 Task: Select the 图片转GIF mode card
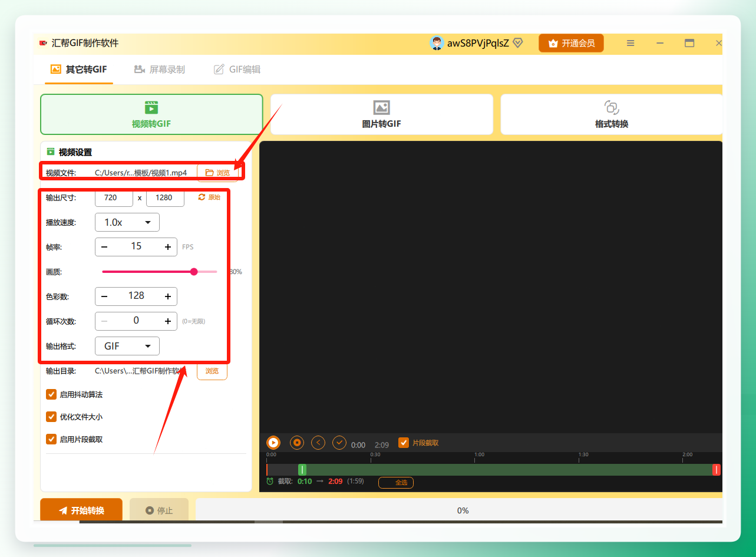[x=382, y=114]
